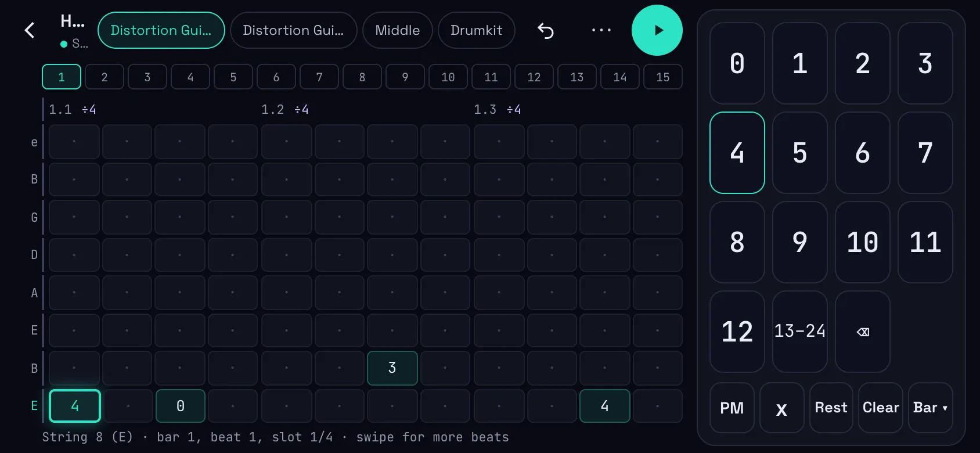
Task: Jump to bar 15
Action: pyautogui.click(x=663, y=77)
